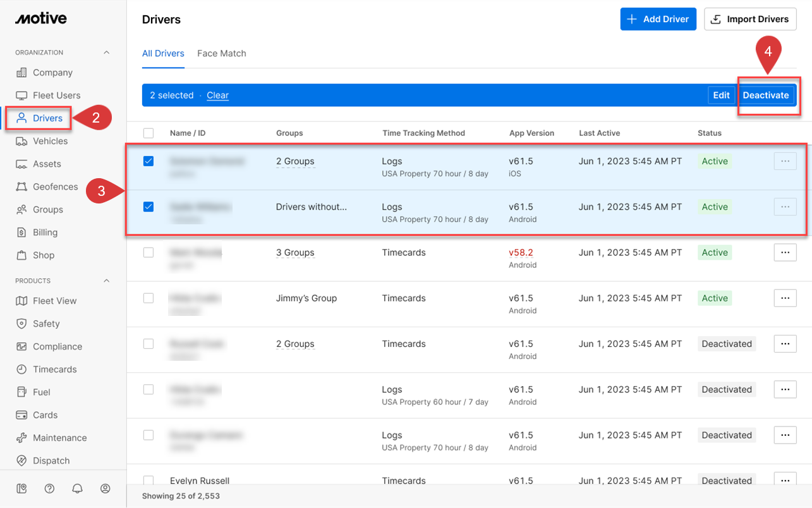Switch to the All Drivers tab

coord(163,54)
